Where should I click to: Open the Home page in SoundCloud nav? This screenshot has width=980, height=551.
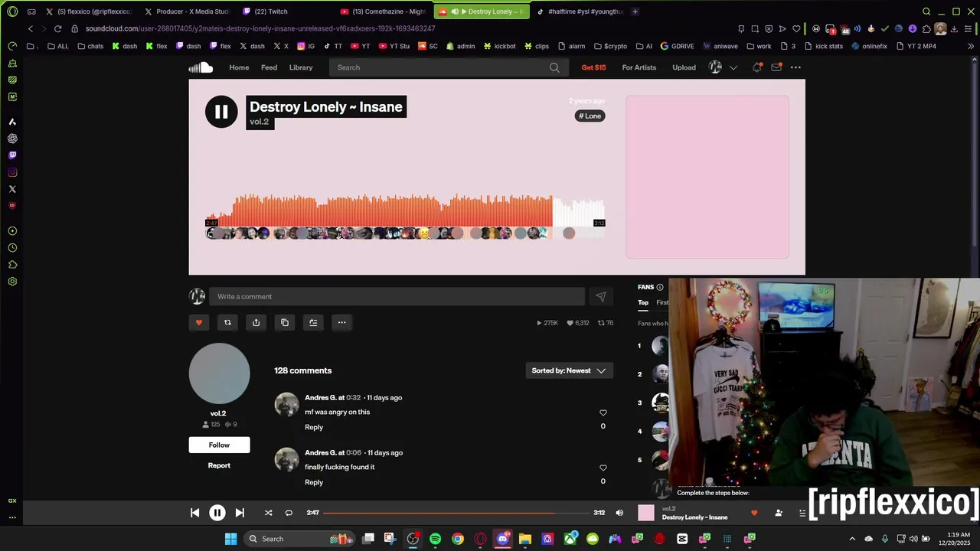point(239,67)
